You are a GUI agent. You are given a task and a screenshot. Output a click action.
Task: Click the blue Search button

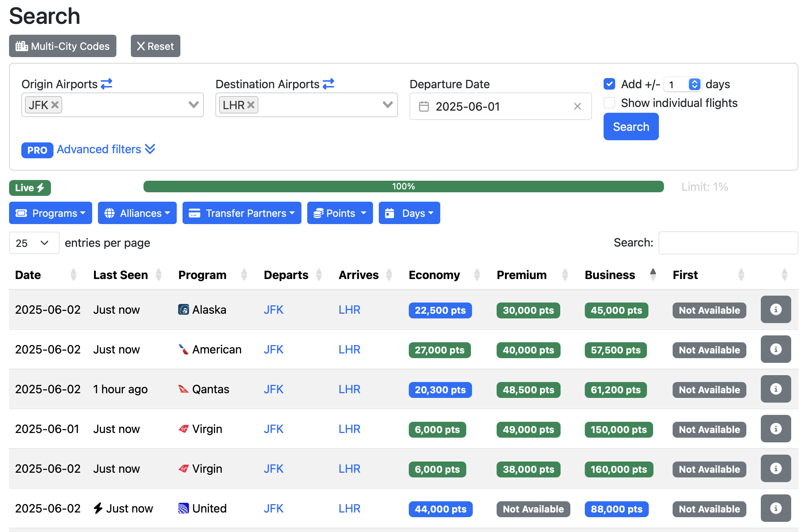coord(631,126)
